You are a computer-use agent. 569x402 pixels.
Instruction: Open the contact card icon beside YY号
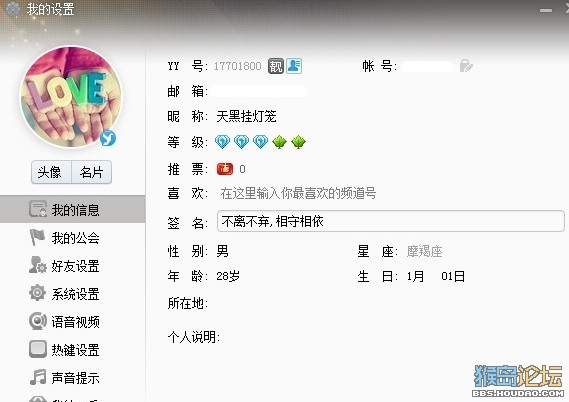coord(294,66)
